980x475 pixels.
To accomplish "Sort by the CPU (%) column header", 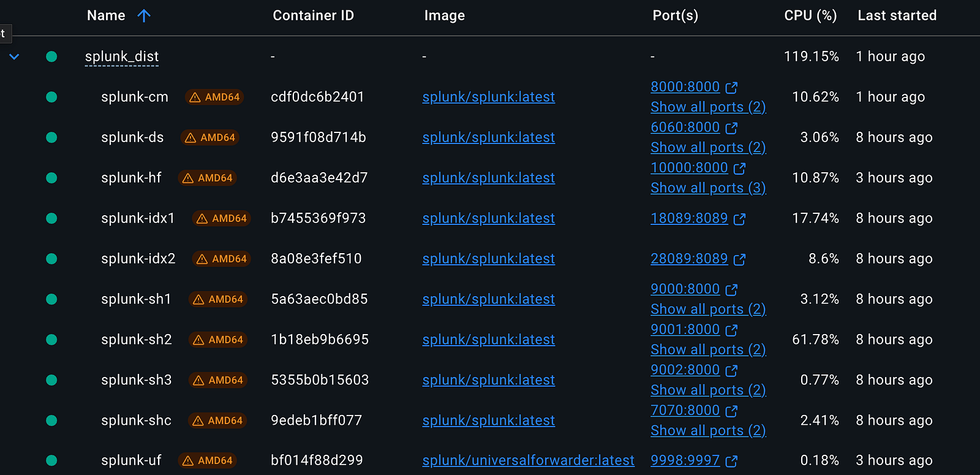I will pos(810,16).
